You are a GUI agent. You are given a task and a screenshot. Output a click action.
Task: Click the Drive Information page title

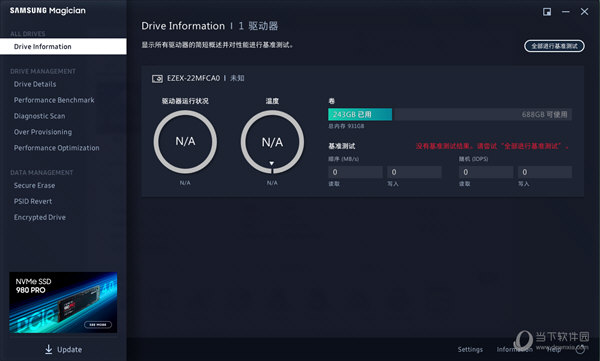click(x=183, y=26)
